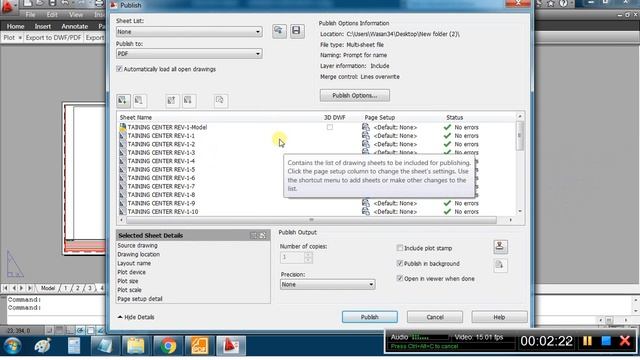The image size is (640, 360).
Task: Click the Add Sheets icon
Action: point(123,100)
